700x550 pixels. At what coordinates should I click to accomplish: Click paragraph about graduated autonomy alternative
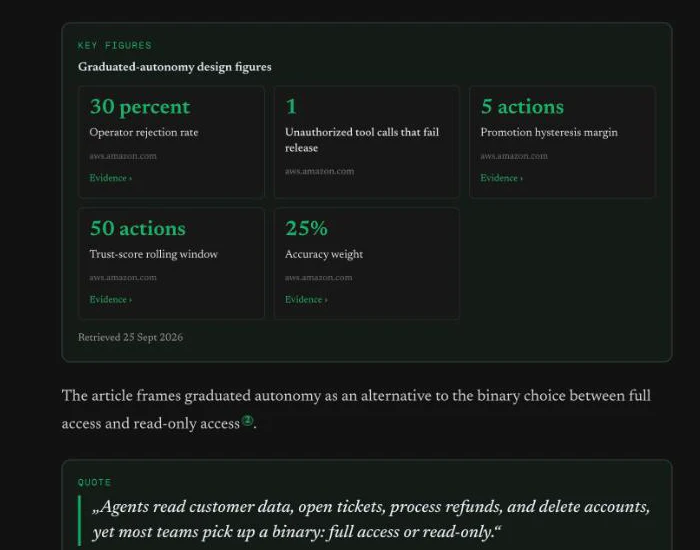point(356,409)
